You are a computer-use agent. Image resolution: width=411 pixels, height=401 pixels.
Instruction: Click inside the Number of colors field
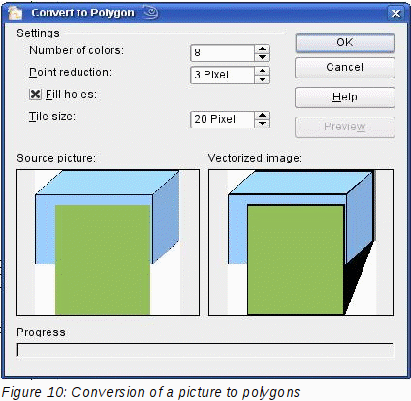coord(222,53)
